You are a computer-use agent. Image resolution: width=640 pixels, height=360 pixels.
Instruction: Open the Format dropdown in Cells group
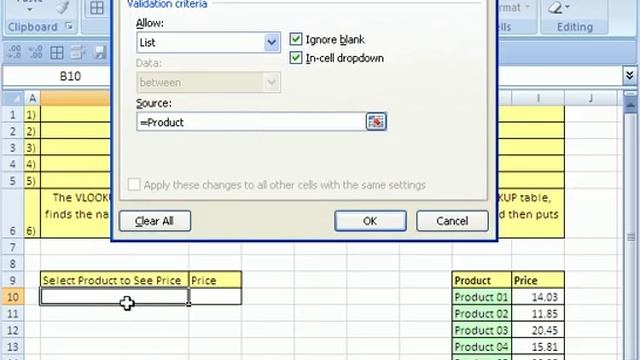coord(527,7)
